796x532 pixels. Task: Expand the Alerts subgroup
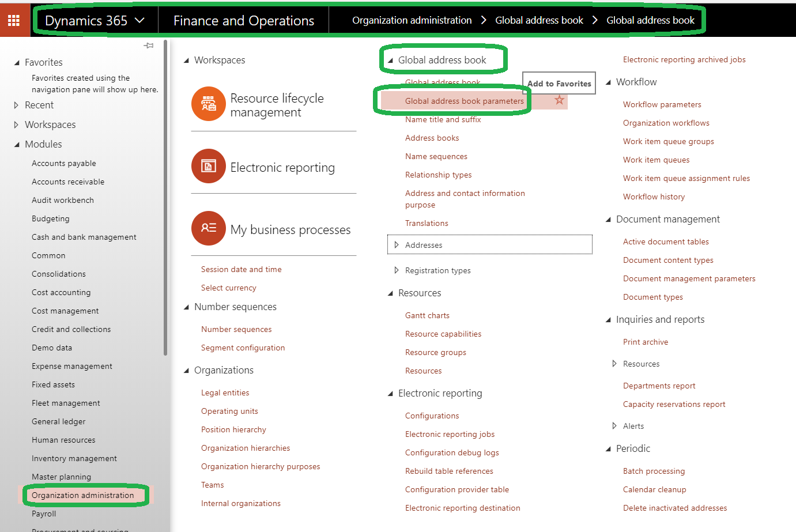(614, 426)
